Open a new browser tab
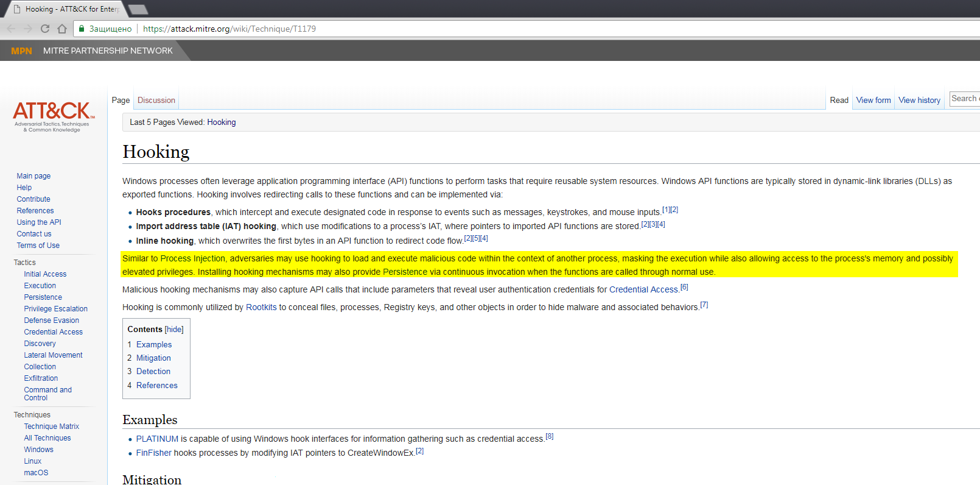980x485 pixels. [138, 9]
